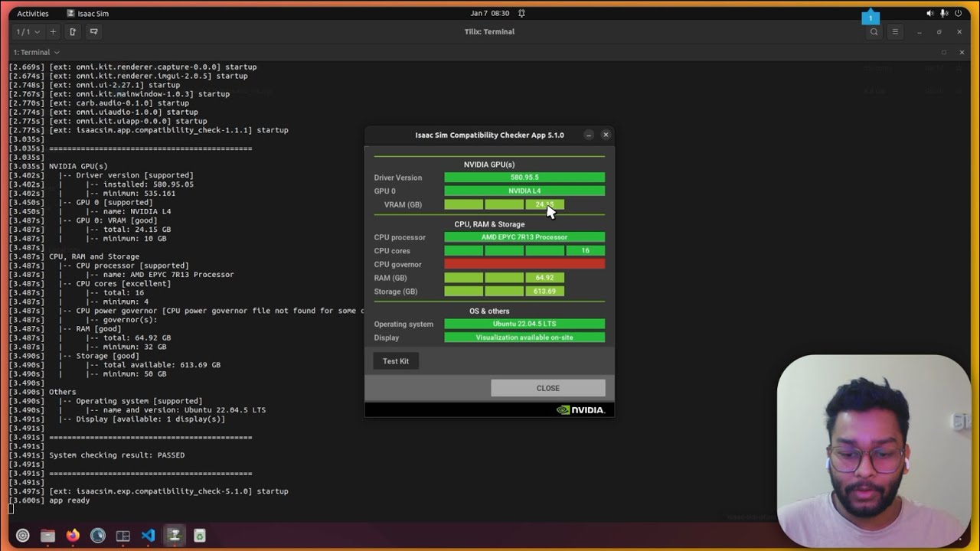Image resolution: width=980 pixels, height=551 pixels.
Task: Click the Driver Version 580.95.5 bar
Action: (524, 178)
